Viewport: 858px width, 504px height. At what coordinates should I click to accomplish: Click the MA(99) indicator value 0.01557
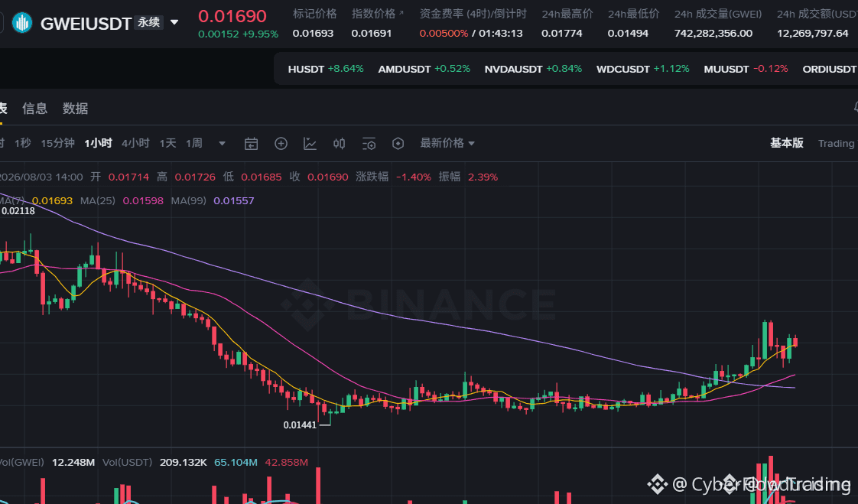click(234, 200)
